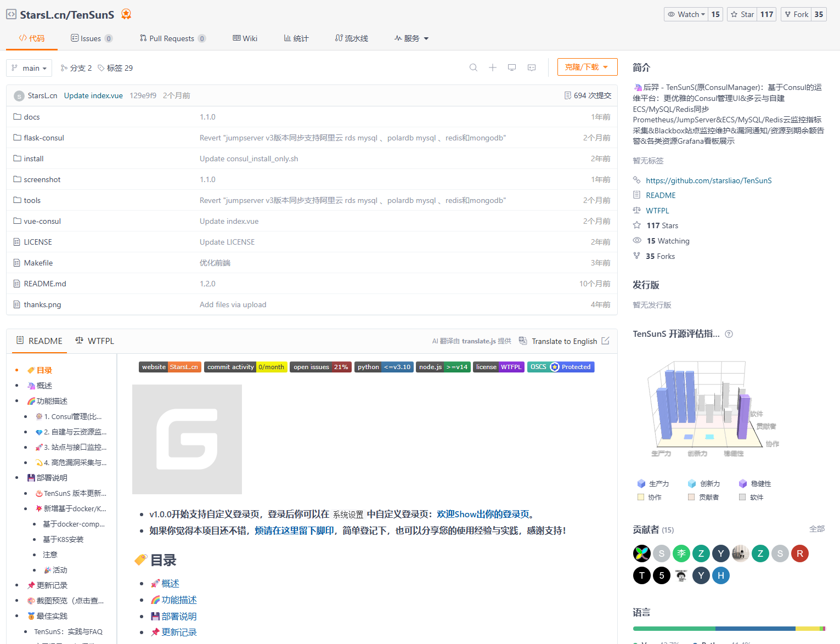Open contributor avatar with 李 character
The image size is (840, 644).
(x=681, y=553)
